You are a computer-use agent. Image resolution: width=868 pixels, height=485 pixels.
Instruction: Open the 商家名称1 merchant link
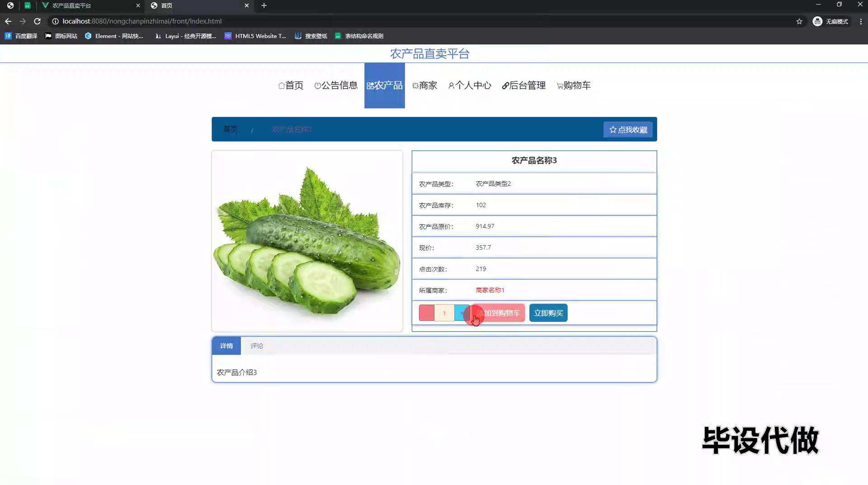pos(490,290)
